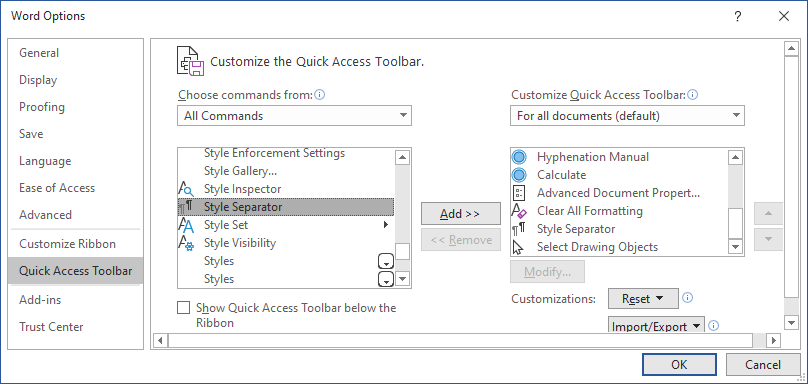Click info icon beside Customize Quick Access Toolbar
This screenshot has height=384, width=808.
click(x=693, y=95)
